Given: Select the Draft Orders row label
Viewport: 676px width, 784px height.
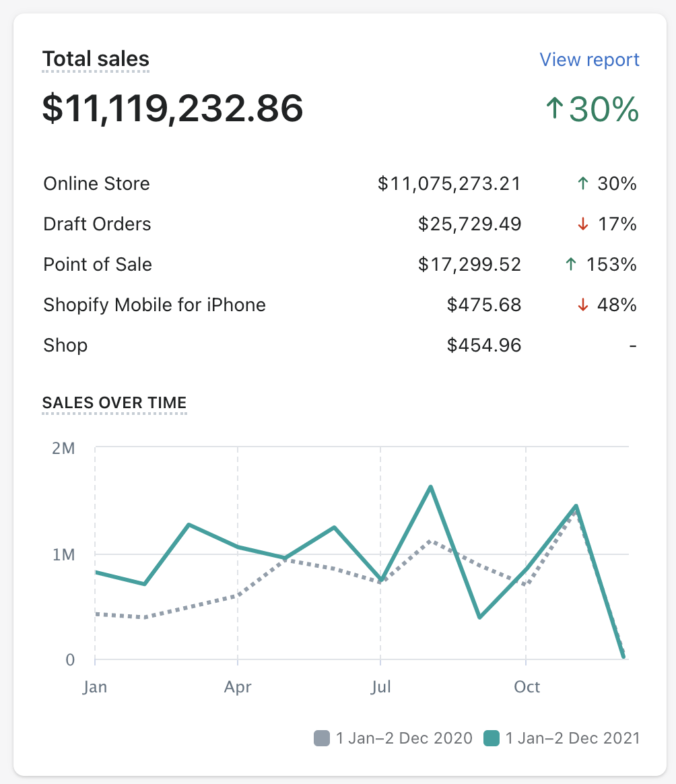Looking at the screenshot, I should [97, 224].
